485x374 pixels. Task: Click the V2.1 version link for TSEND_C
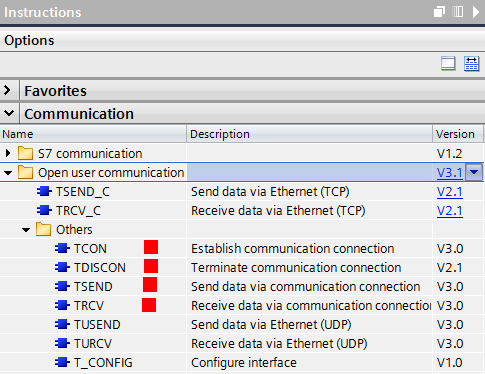450,192
